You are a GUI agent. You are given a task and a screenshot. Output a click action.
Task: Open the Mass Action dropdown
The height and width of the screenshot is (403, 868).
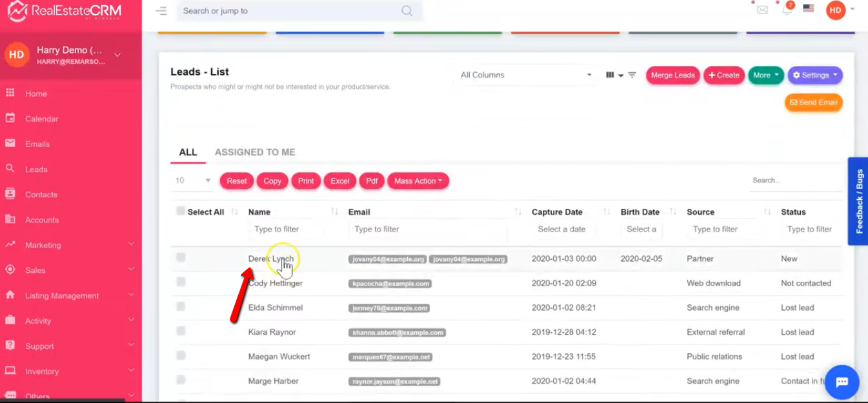[418, 181]
